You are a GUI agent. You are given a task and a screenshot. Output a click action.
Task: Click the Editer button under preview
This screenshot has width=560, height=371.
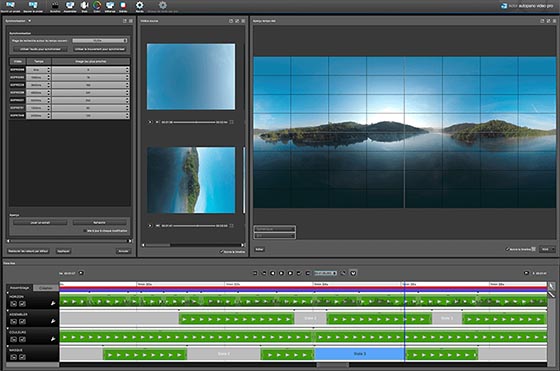pyautogui.click(x=259, y=249)
